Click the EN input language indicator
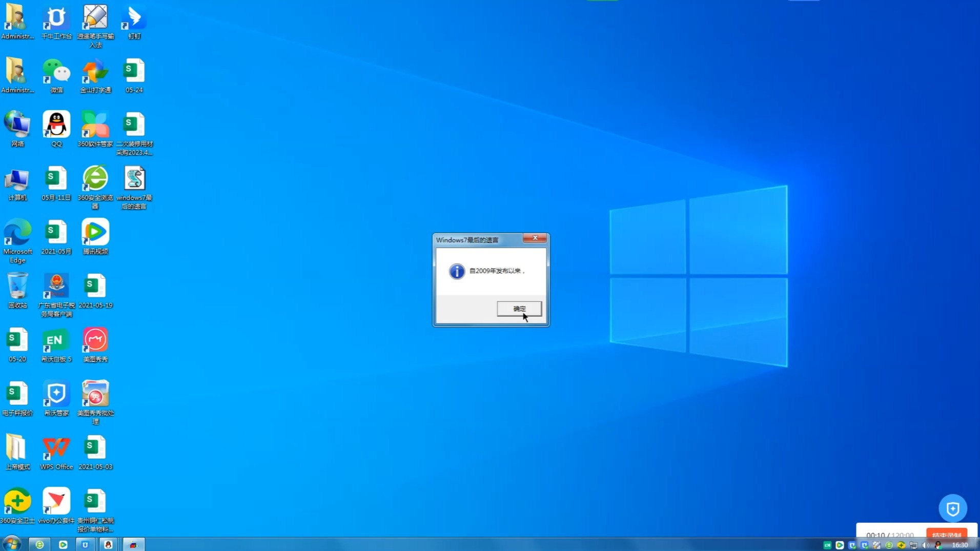980x551 pixels. 828,545
